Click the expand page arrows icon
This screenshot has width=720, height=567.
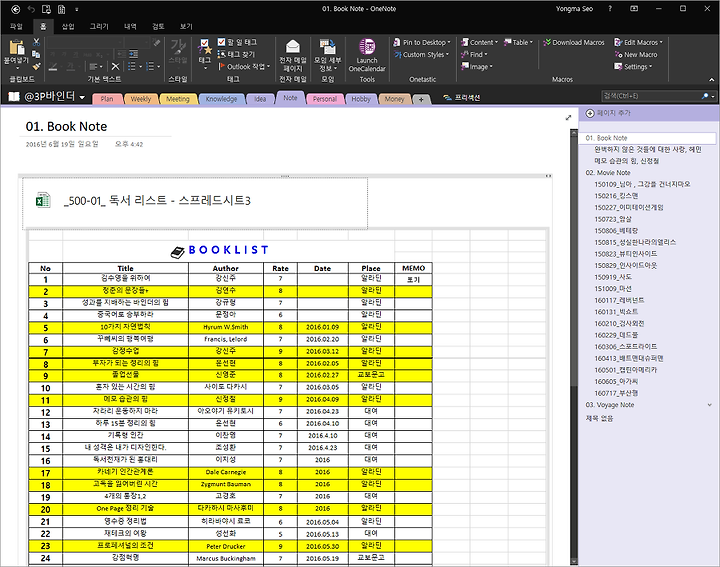pyautogui.click(x=568, y=118)
